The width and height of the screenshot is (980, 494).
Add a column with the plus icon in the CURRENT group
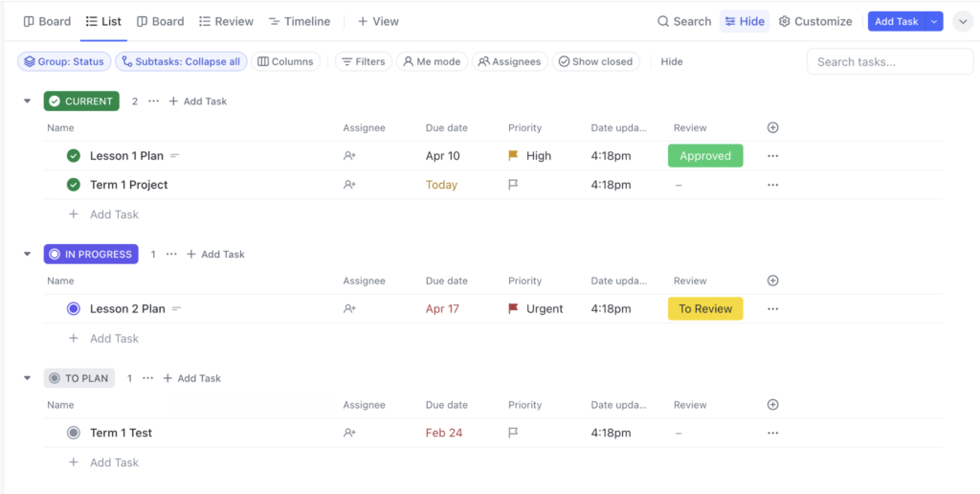coord(773,127)
